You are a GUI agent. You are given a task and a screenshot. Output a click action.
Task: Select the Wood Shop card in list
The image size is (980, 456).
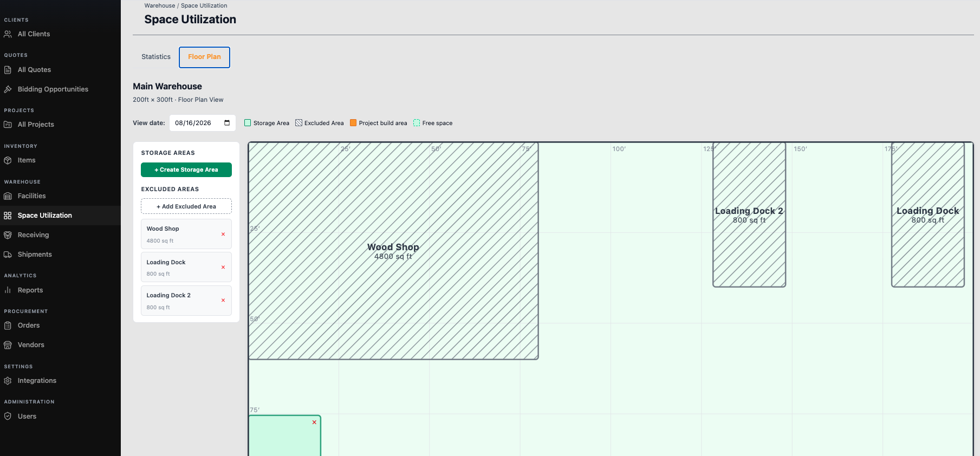coord(186,234)
